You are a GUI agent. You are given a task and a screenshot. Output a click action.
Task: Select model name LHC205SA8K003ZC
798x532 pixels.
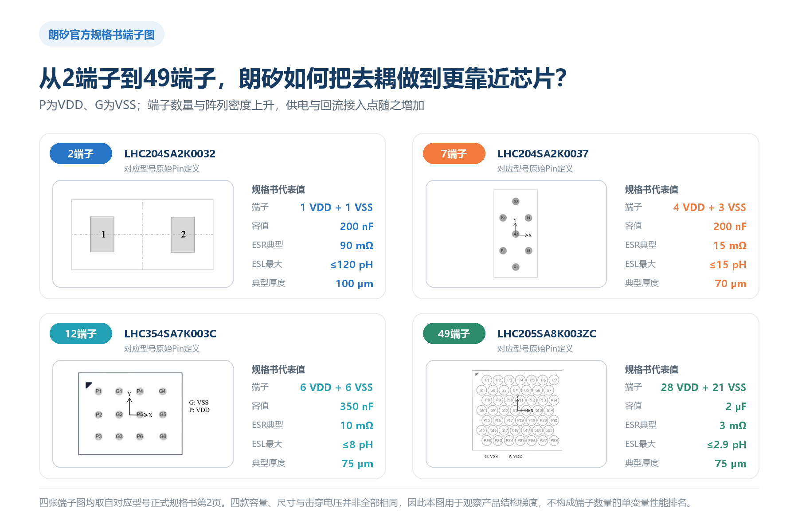coord(547,334)
